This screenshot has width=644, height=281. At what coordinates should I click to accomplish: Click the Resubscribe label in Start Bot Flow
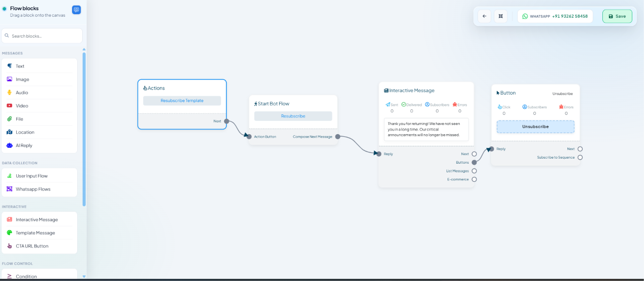293,116
